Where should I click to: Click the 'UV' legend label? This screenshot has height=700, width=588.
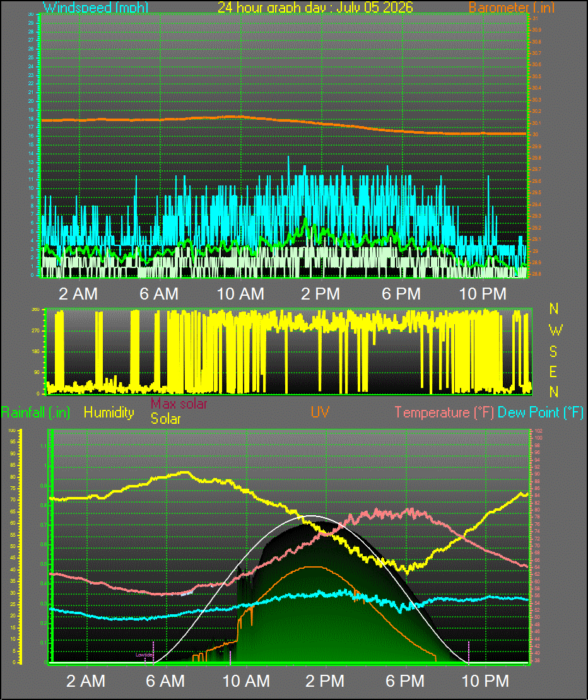click(x=320, y=412)
